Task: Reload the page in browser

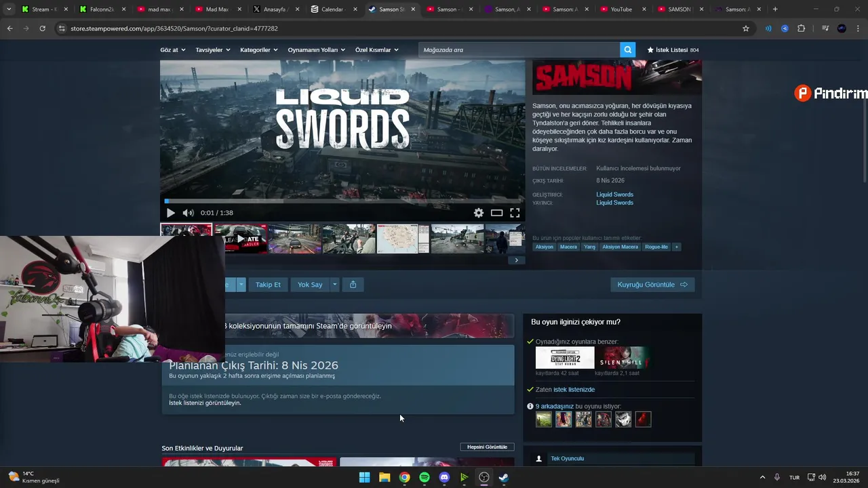Action: pos(42,28)
